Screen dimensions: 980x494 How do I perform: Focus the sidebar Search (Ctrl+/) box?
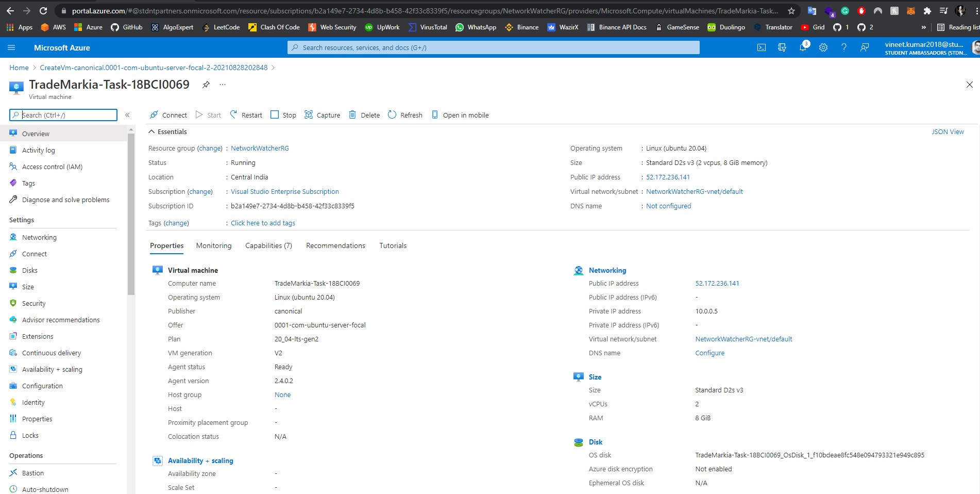(x=63, y=115)
